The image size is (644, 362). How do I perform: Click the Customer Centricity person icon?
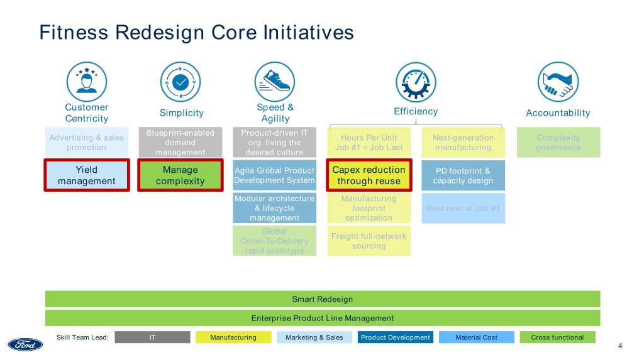tap(86, 82)
